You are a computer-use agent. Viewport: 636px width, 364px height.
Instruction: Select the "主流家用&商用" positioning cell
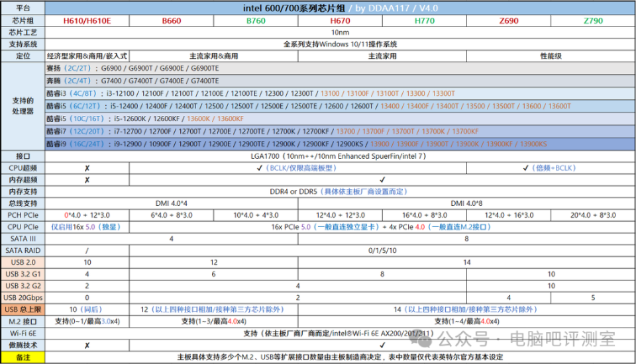[x=214, y=56]
